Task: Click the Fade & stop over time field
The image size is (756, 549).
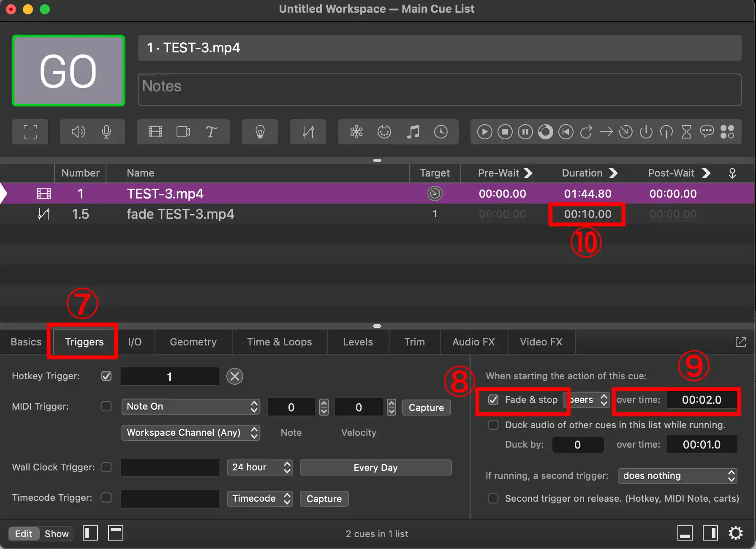Action: [702, 400]
